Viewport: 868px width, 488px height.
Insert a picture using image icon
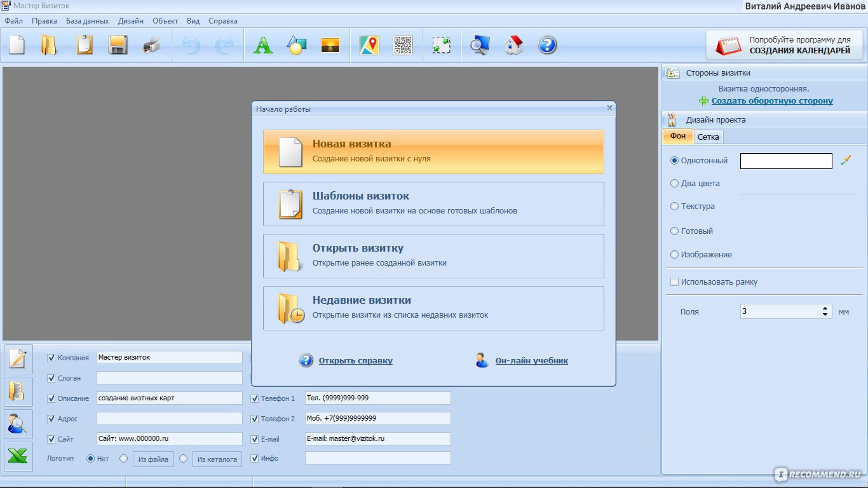point(330,45)
